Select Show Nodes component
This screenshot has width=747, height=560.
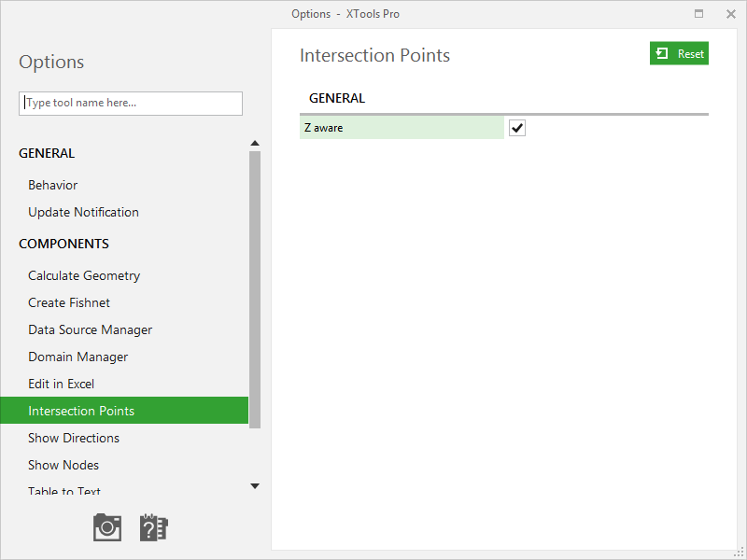click(x=63, y=465)
